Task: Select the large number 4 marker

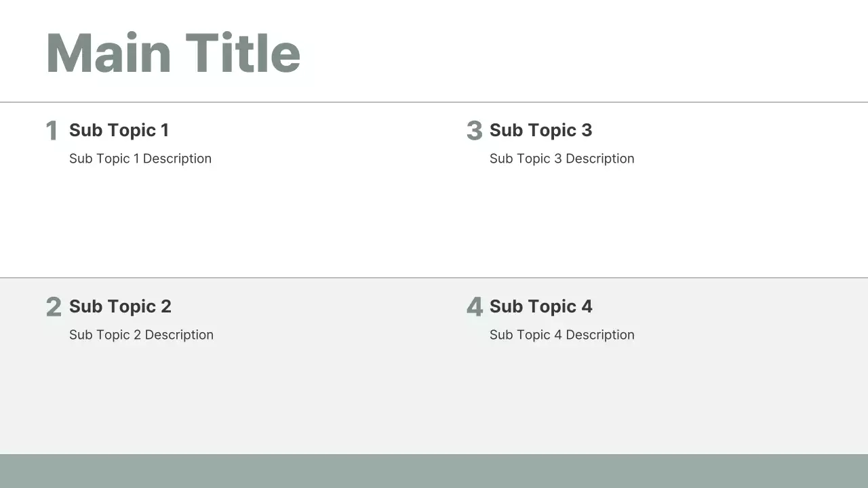Action: (x=475, y=307)
